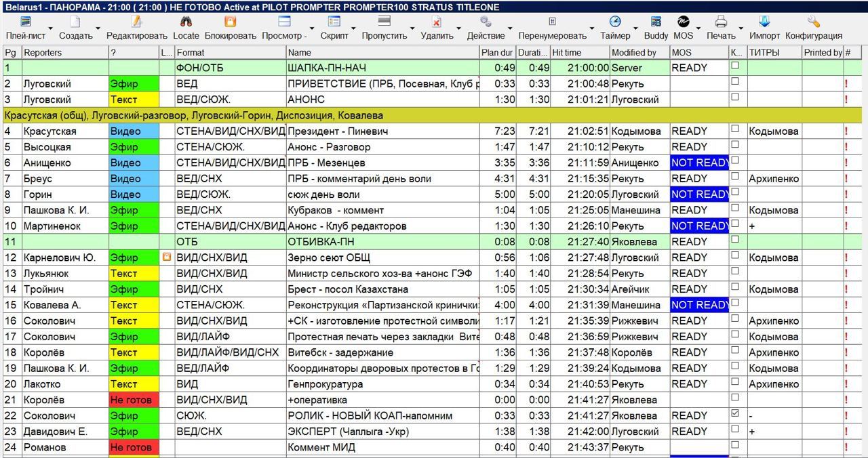
Task: Click the Конфигурация wrench icon
Action: 813,22
